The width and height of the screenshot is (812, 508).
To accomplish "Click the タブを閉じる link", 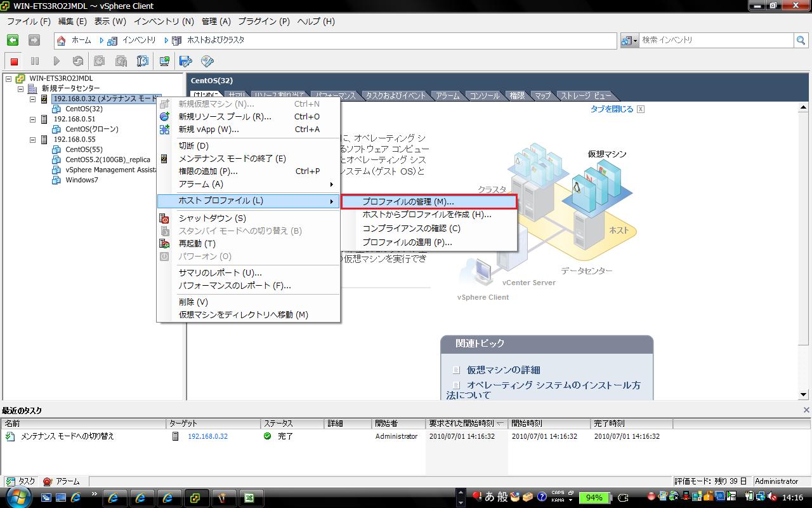I will [612, 109].
